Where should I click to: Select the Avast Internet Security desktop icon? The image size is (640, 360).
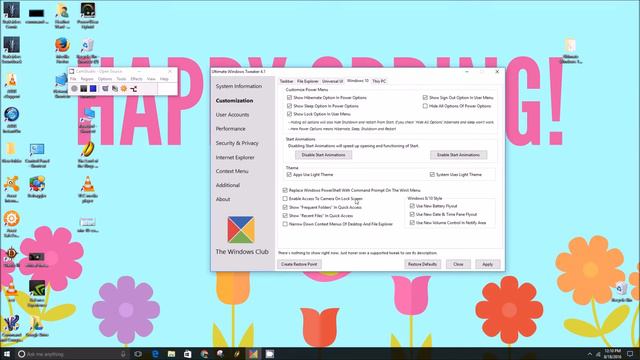click(11, 190)
